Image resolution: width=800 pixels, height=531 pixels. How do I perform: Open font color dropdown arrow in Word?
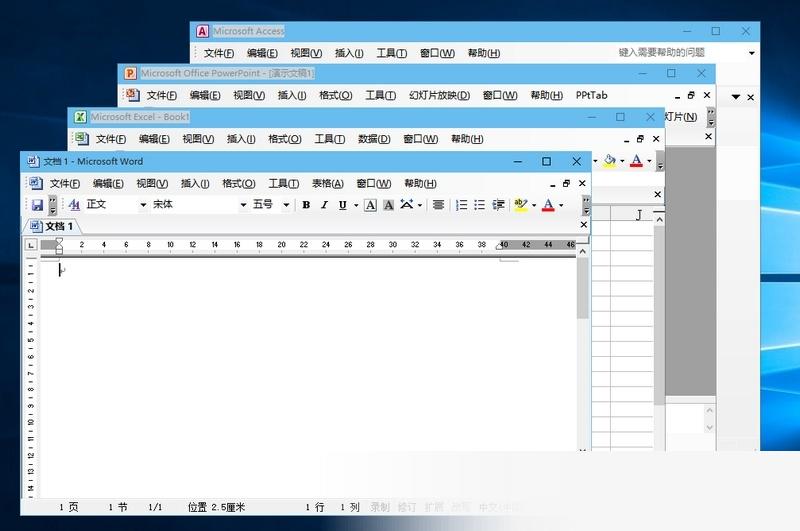pos(561,206)
